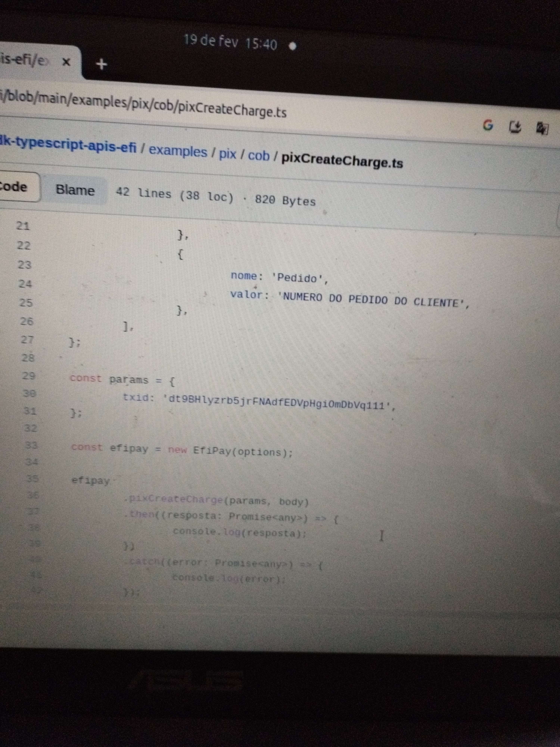Click the install/download icon in address bar
560x747 pixels.
[515, 127]
